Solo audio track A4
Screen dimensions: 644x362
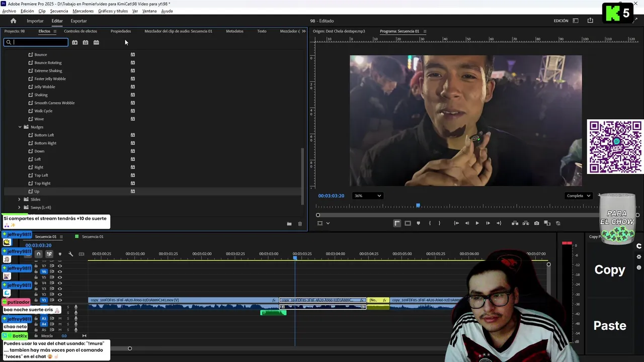(68, 324)
